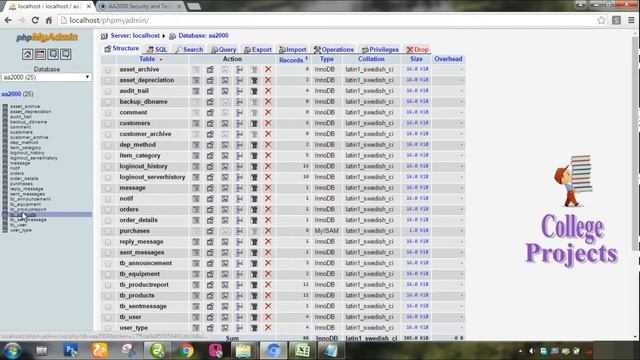Image resolution: width=640 pixels, height=360 pixels.
Task: Select asset_archive in the sidebar table list
Action: pos(25,107)
